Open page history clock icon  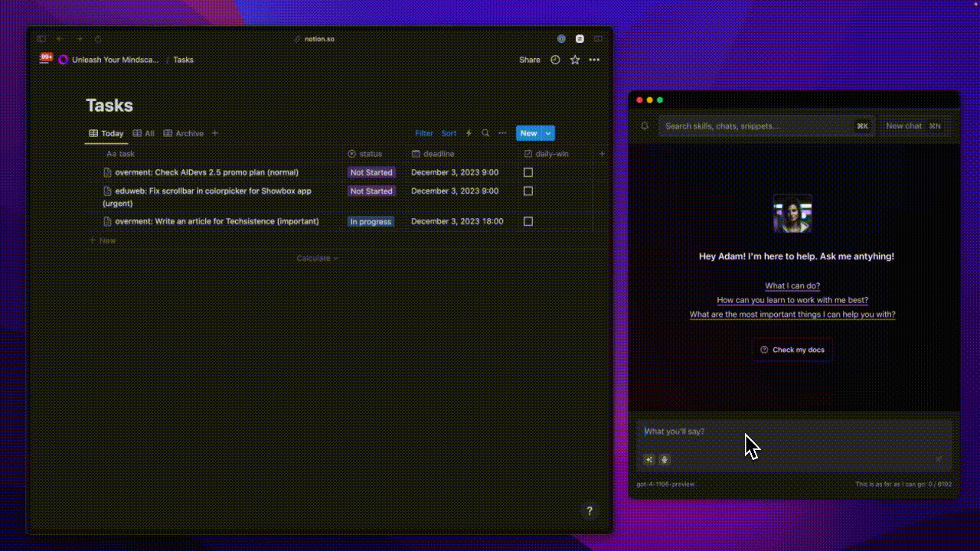click(555, 60)
